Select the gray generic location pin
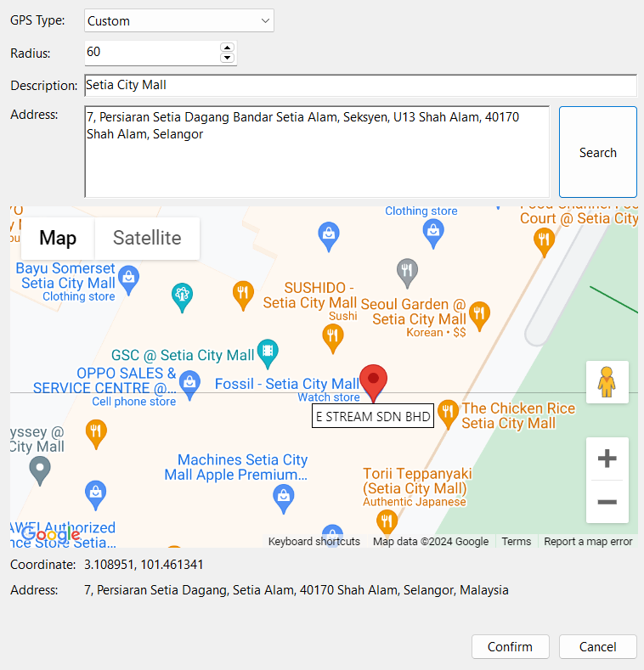 40,470
